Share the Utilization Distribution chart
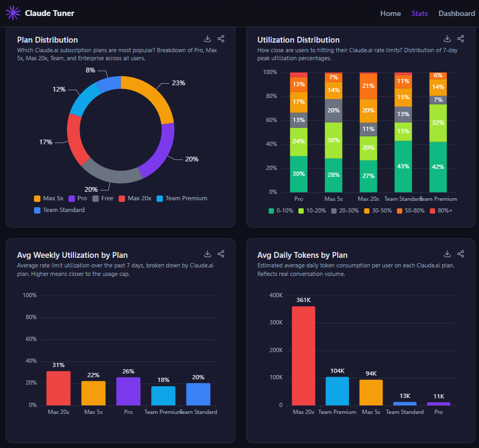 [461, 39]
